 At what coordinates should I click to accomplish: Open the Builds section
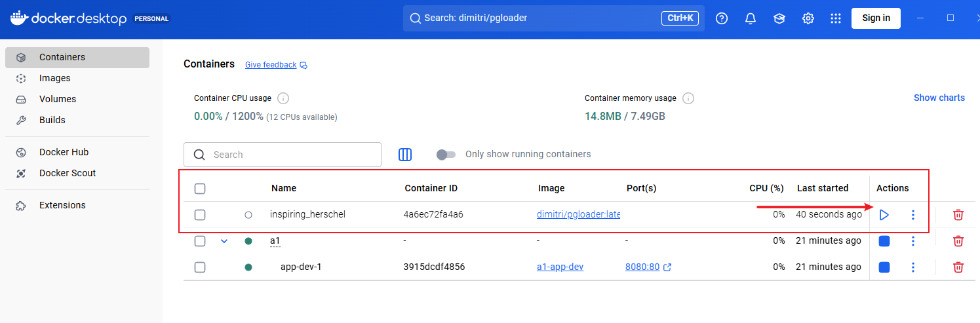coord(77,120)
